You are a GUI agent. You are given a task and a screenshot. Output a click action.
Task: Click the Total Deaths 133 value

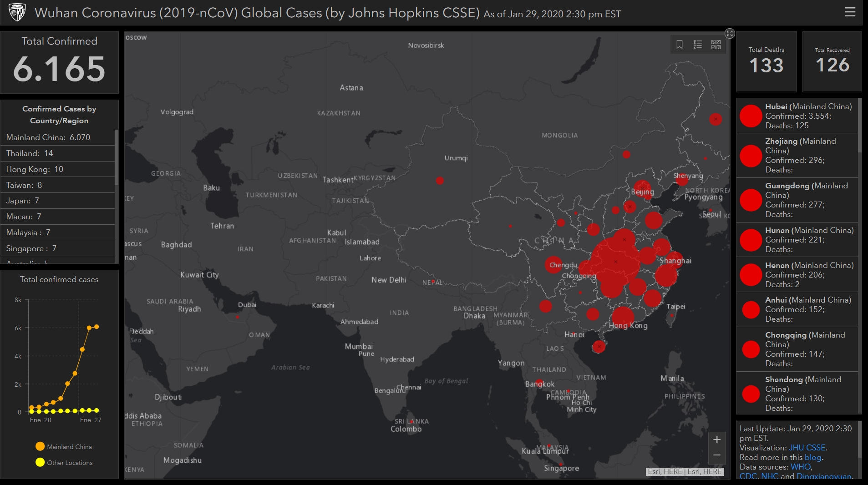click(x=766, y=66)
